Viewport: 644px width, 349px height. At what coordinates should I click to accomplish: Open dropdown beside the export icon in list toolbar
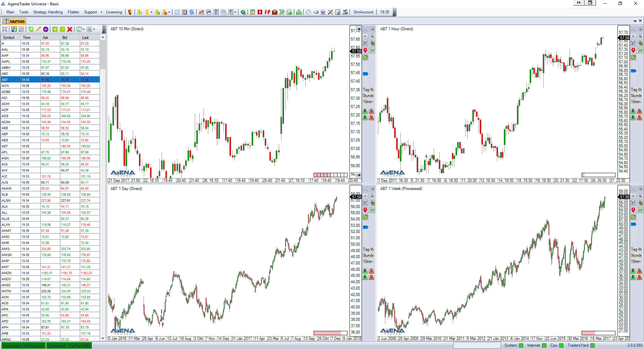pos(94,30)
